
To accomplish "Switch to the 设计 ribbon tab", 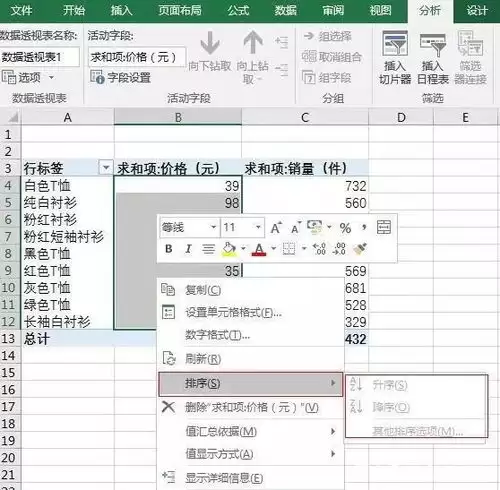I will click(x=477, y=11).
